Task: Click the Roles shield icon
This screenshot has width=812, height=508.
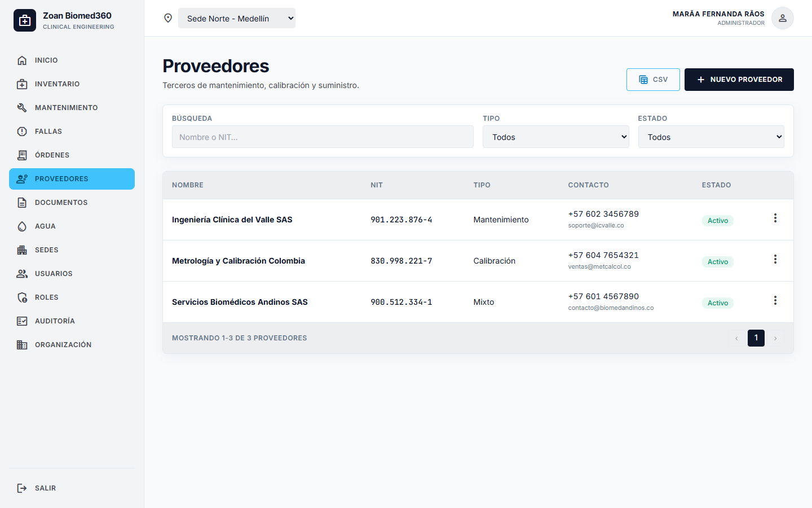Action: tap(22, 297)
